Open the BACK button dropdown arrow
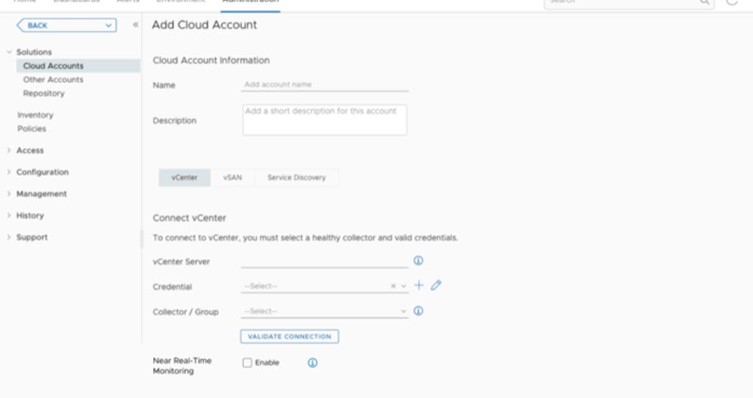 [x=109, y=25]
